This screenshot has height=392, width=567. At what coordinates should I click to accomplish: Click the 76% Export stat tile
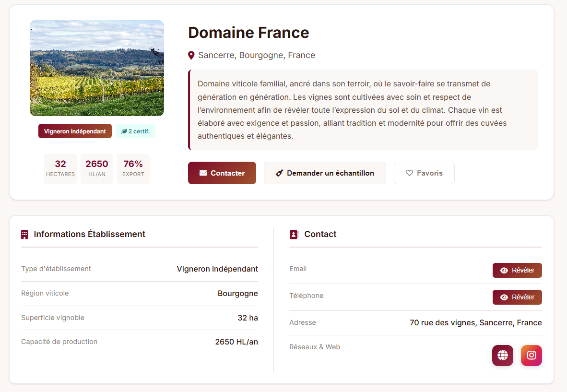133,168
